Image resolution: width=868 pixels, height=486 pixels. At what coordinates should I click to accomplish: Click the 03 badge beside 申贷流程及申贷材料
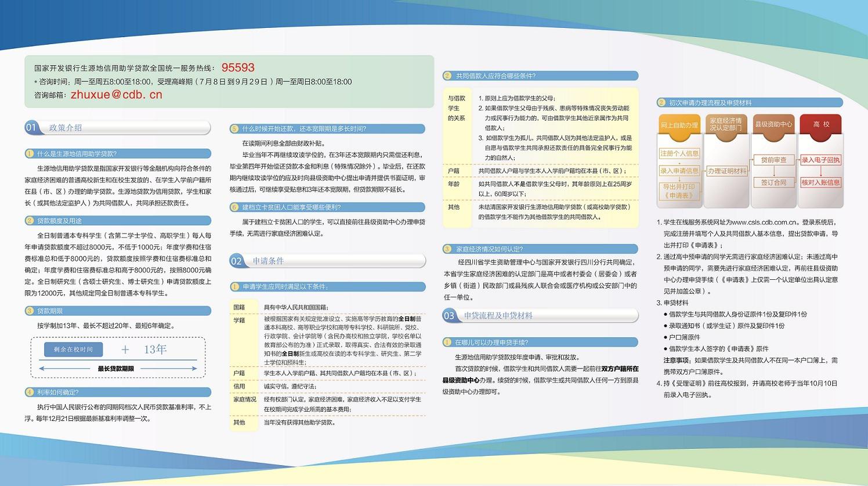point(449,316)
